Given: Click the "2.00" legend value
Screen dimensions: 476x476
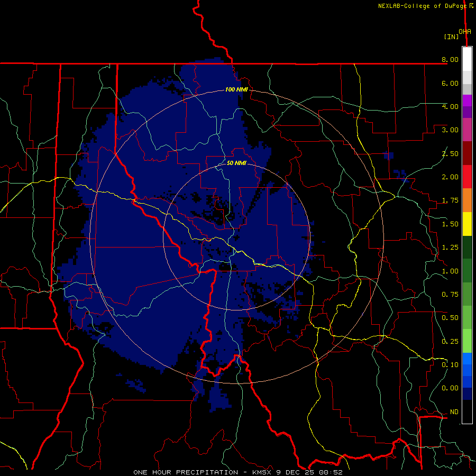Looking at the screenshot, I should click(450, 177).
